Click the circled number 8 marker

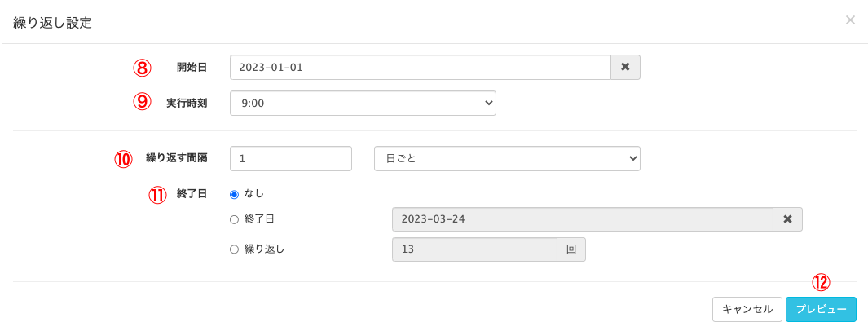point(143,67)
